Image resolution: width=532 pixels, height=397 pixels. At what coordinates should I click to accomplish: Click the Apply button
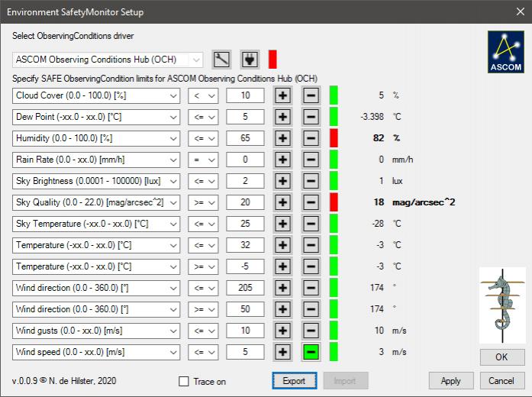[x=450, y=380]
